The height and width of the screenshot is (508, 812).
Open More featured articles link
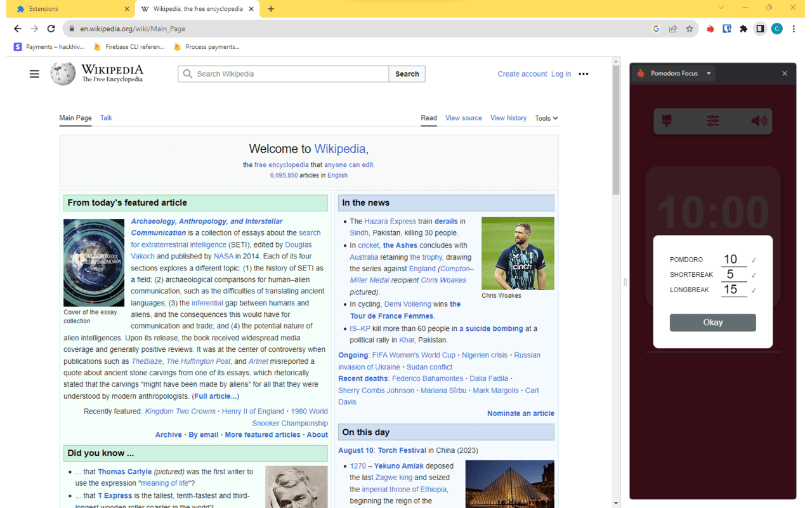pos(262,435)
